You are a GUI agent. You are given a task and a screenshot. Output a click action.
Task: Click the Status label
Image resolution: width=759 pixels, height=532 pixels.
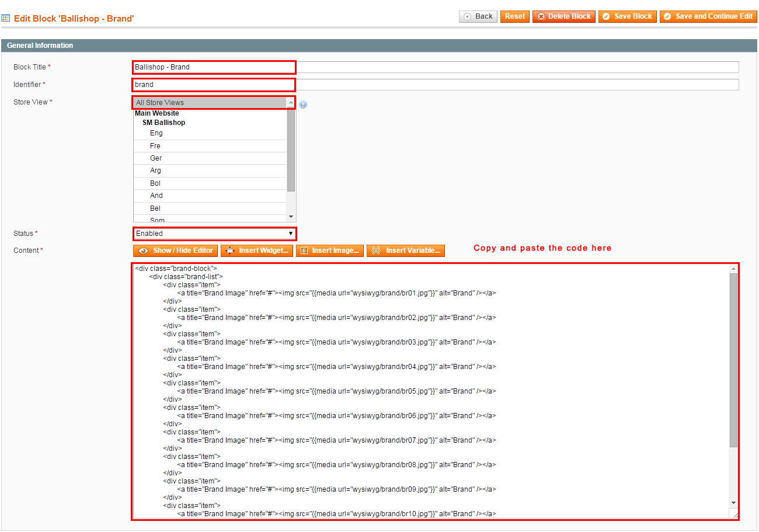click(x=26, y=234)
